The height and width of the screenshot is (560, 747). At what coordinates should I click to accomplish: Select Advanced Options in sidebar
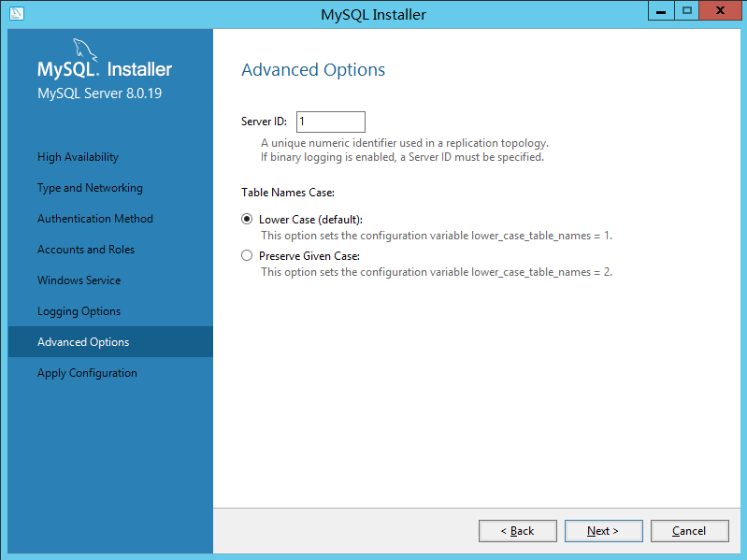[x=110, y=342]
